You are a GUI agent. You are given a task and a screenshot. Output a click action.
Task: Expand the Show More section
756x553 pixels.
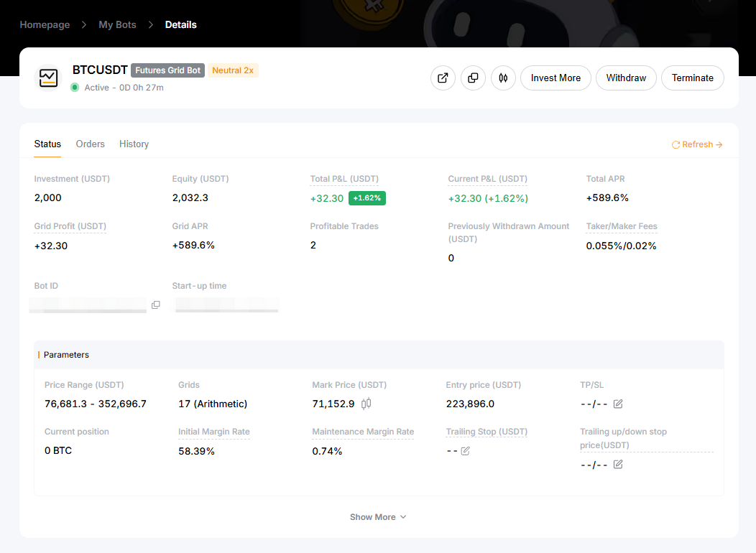[x=378, y=517]
